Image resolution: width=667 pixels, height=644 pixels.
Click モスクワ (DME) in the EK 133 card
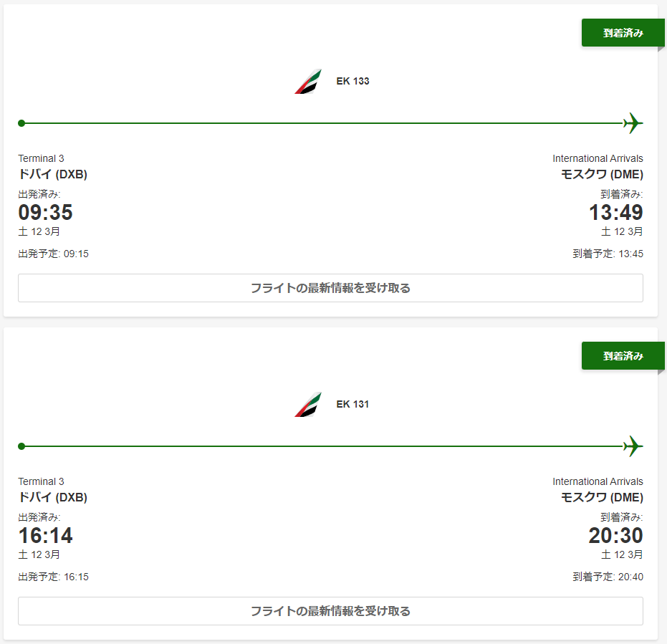(602, 174)
